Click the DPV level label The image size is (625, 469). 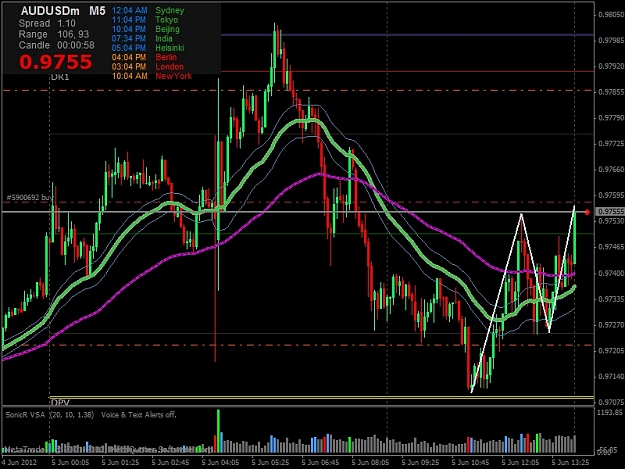tap(60, 402)
